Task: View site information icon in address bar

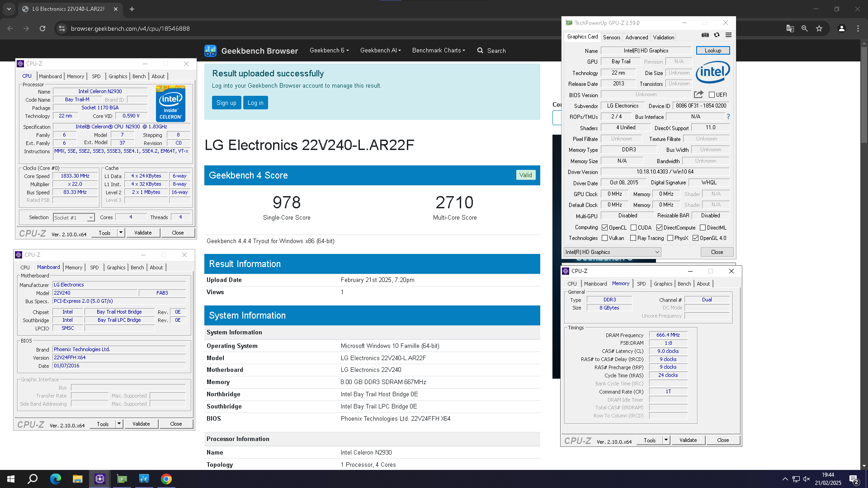Action: (x=62, y=28)
